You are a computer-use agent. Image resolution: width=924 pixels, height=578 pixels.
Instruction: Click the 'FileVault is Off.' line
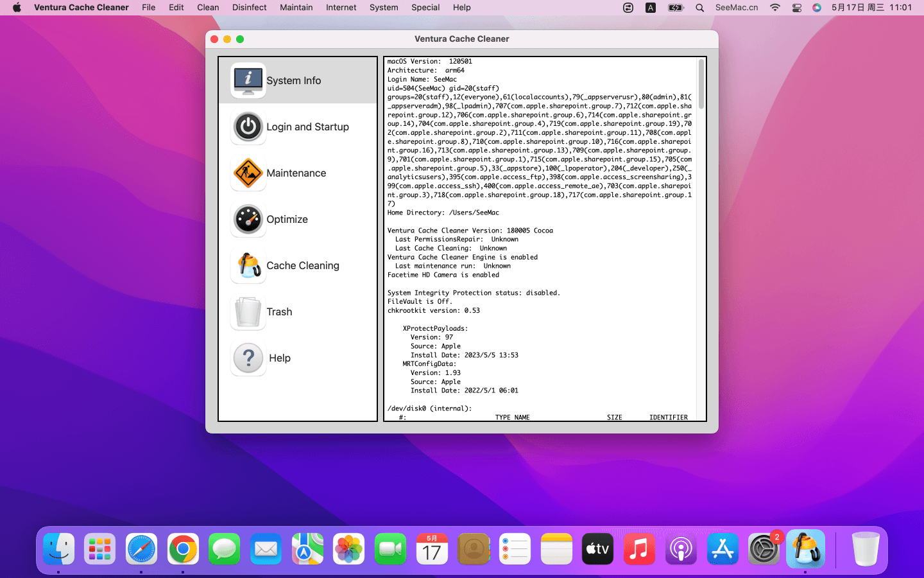[420, 301]
